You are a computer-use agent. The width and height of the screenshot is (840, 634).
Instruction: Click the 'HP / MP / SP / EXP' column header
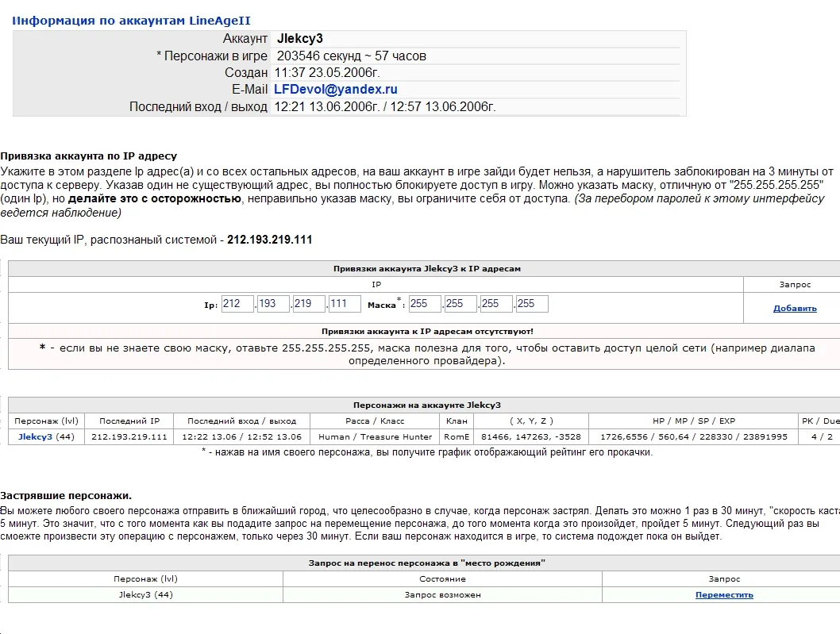click(694, 421)
